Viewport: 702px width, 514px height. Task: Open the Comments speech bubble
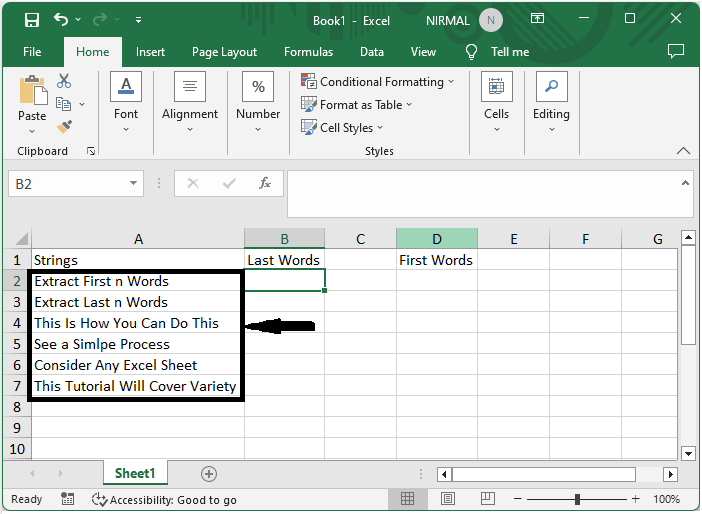(x=676, y=51)
